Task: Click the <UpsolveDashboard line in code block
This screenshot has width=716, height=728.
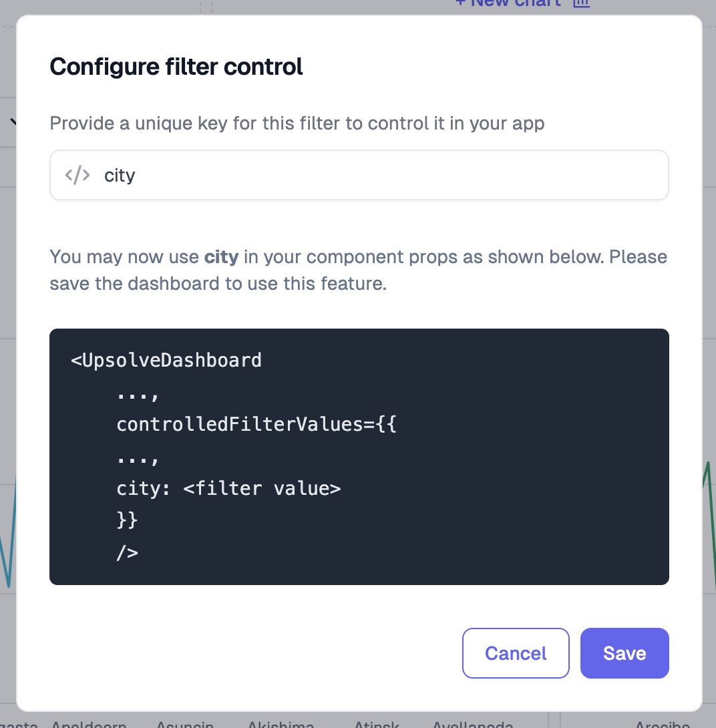Action: point(166,360)
